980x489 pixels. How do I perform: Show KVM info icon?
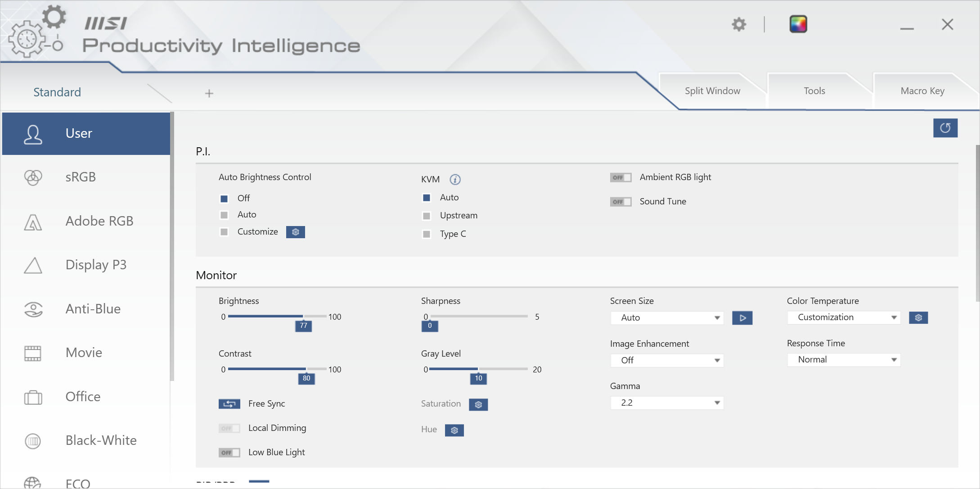tap(455, 180)
